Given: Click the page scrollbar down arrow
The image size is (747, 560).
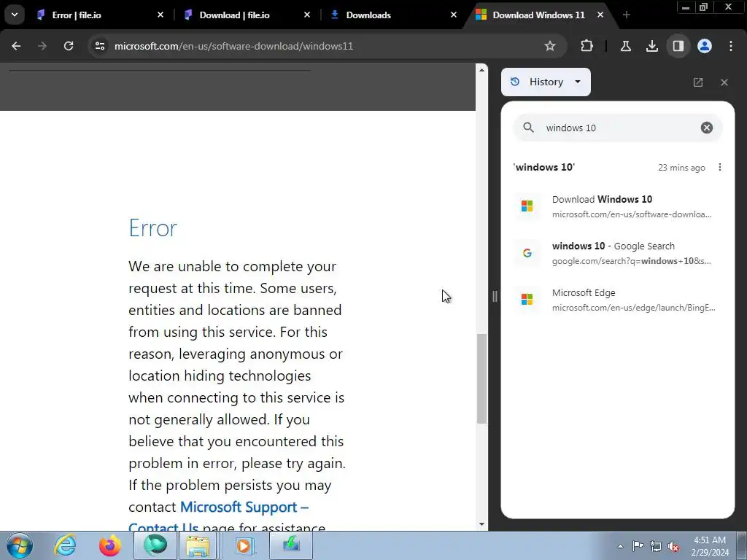Looking at the screenshot, I should pyautogui.click(x=481, y=524).
